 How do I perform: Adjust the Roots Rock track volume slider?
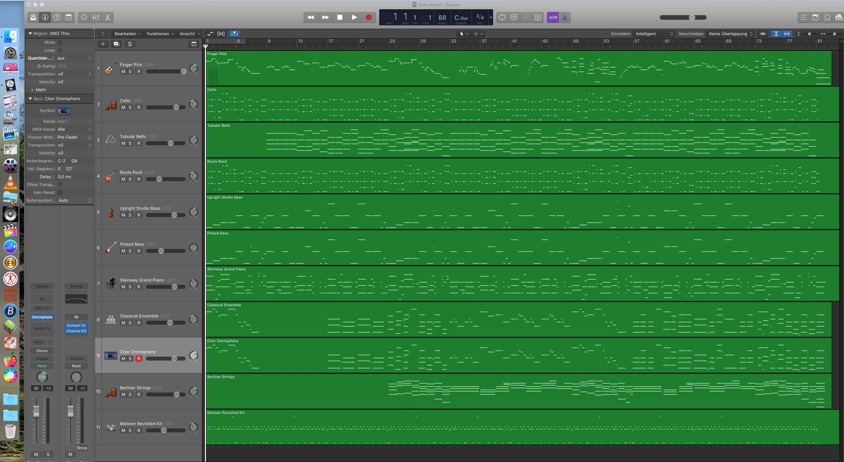tap(165, 179)
